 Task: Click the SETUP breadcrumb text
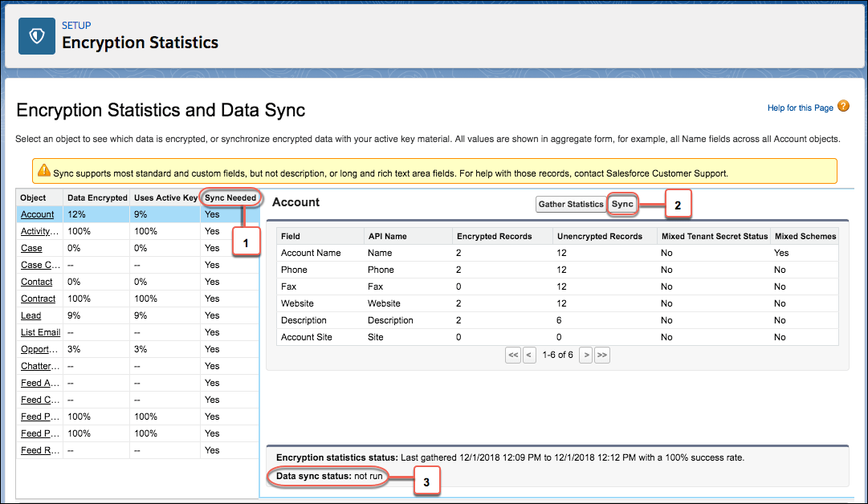point(76,26)
